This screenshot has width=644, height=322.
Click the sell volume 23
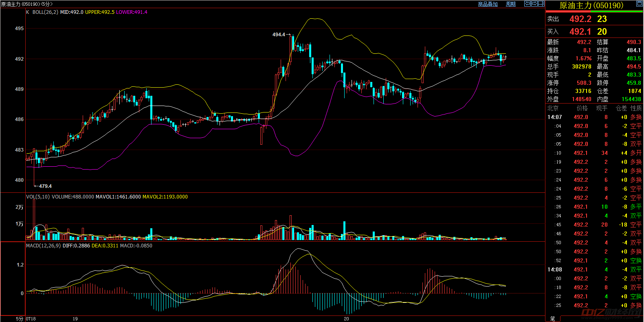[x=602, y=19]
